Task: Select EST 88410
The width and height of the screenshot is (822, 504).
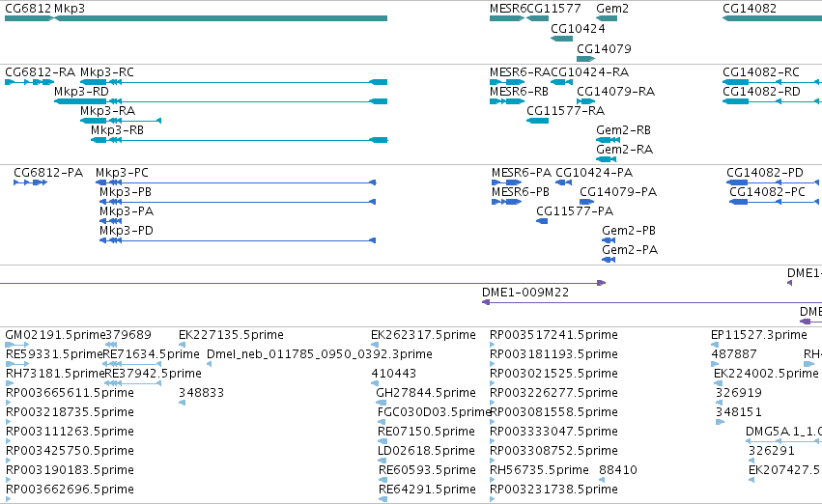Action: tap(618, 470)
